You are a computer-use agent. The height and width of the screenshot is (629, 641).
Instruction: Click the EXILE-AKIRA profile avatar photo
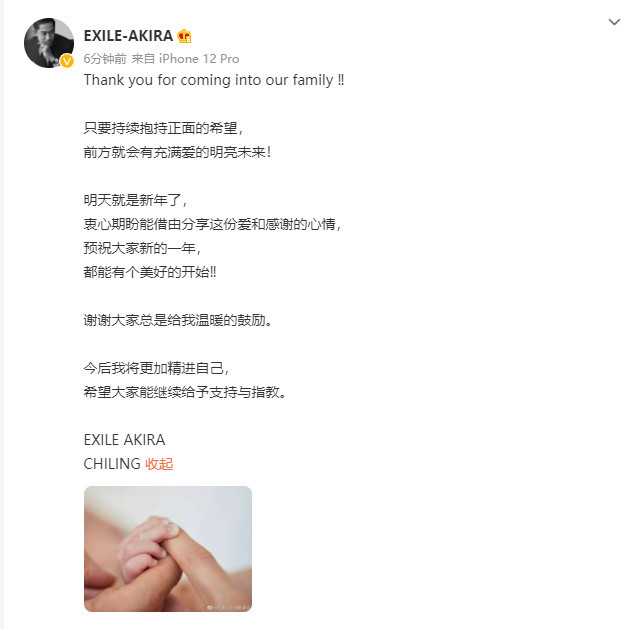click(x=49, y=43)
